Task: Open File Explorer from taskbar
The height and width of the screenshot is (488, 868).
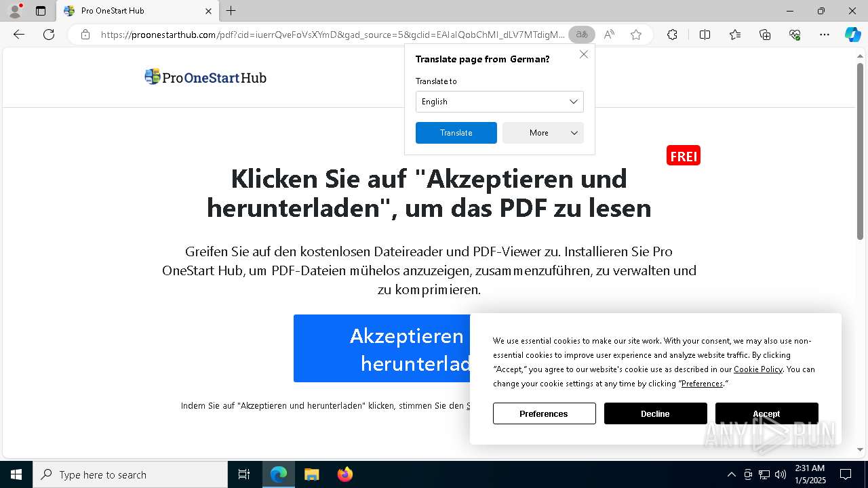Action: tap(311, 474)
